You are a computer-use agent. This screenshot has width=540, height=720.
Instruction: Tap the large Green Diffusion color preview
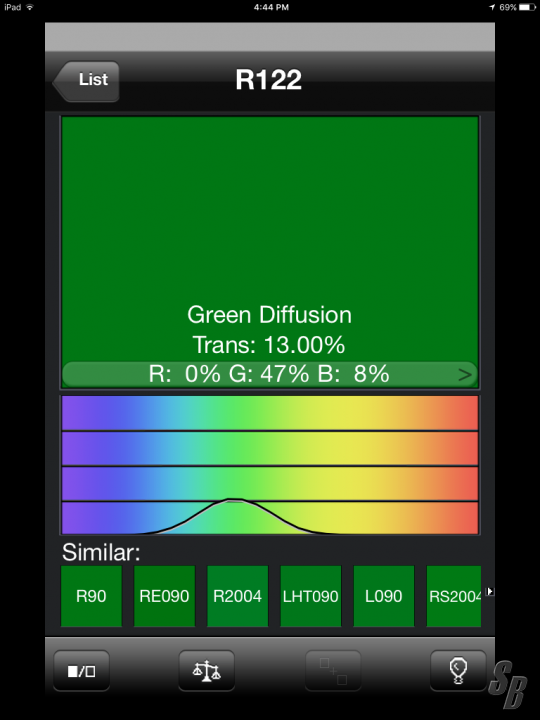(x=270, y=239)
